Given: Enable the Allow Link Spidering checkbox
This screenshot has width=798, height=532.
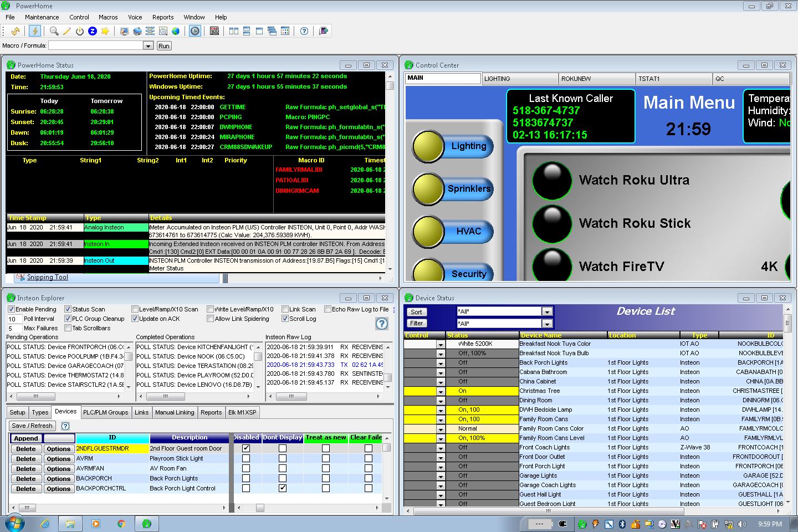Looking at the screenshot, I should [210, 319].
